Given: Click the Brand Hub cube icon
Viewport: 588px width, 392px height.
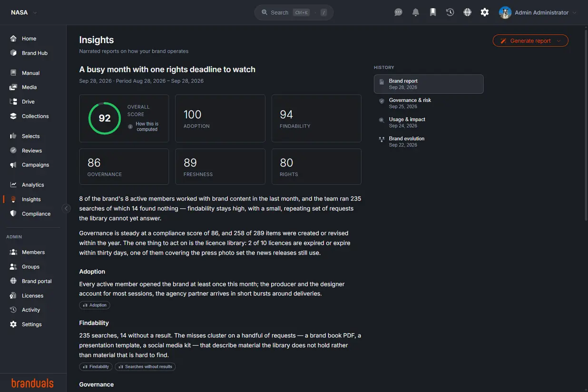Looking at the screenshot, I should [x=13, y=53].
